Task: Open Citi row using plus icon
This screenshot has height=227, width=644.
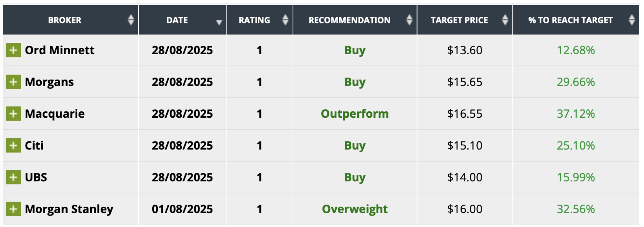Action: click(x=13, y=145)
